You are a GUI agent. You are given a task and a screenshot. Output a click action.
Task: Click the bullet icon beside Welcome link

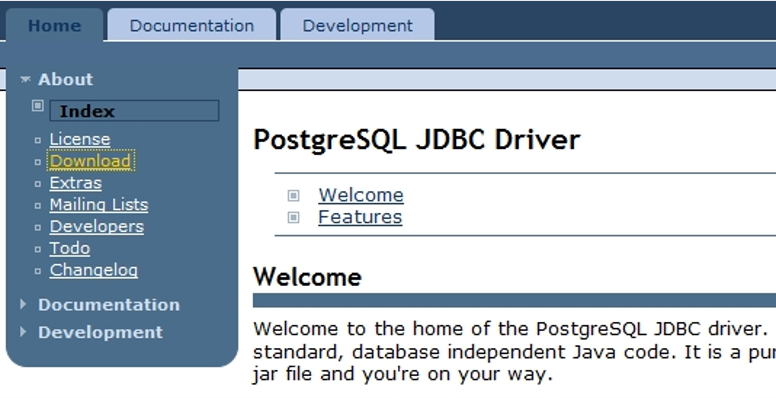(293, 196)
